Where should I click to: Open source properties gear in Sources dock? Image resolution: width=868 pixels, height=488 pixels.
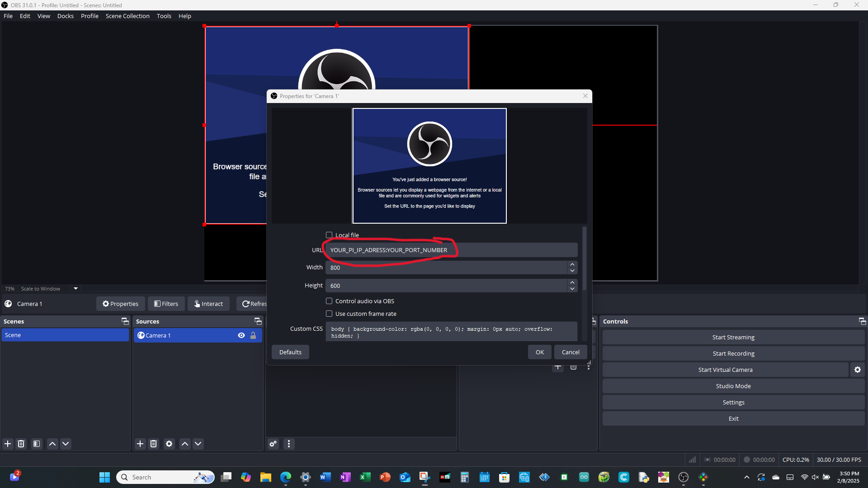pos(169,444)
